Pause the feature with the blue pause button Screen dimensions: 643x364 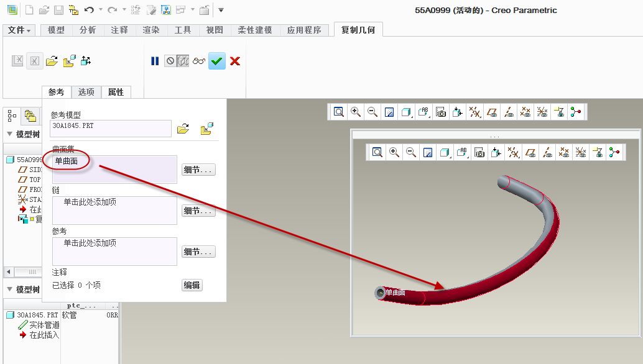[155, 61]
